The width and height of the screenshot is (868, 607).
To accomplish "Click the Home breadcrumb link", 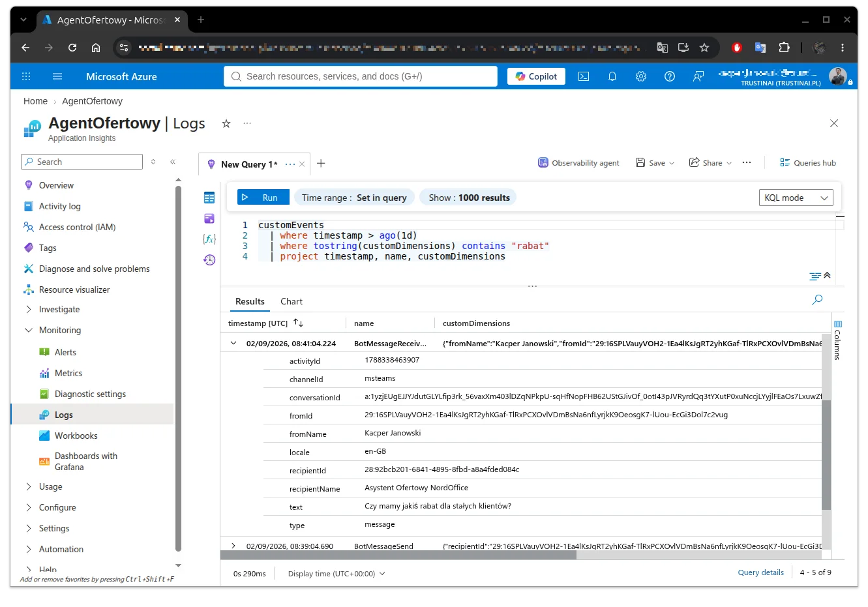I will coord(35,101).
